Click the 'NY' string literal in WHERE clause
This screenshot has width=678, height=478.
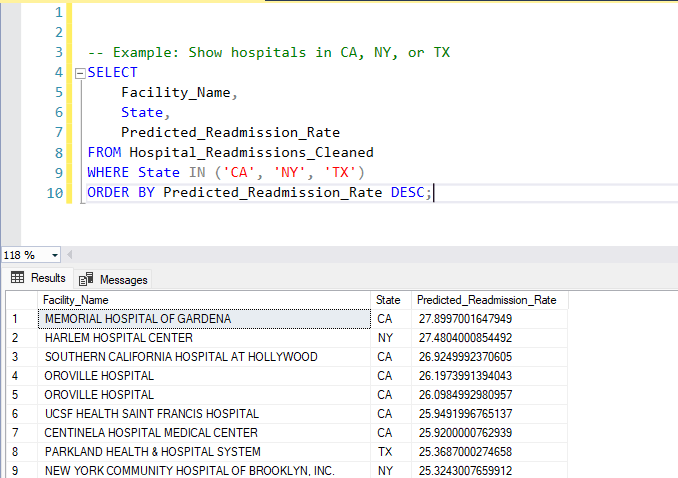click(290, 173)
